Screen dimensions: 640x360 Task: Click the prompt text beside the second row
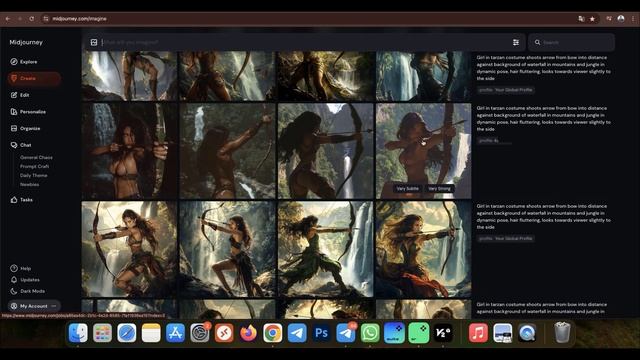tap(544, 119)
